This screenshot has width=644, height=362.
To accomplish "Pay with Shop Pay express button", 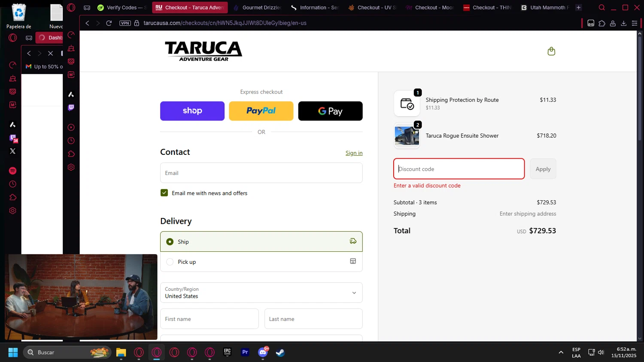I will click(x=192, y=111).
